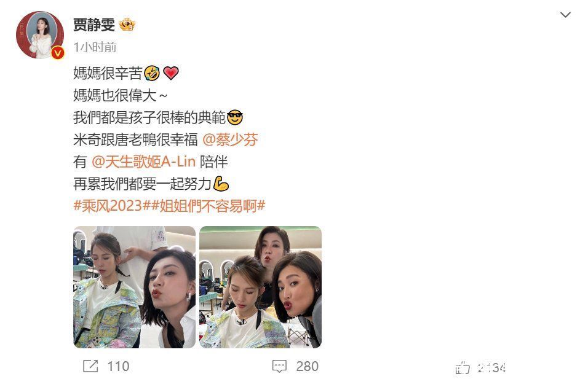Like the post with thumbs-up icon
Image resolution: width=588 pixels, height=379 pixels.
(463, 368)
